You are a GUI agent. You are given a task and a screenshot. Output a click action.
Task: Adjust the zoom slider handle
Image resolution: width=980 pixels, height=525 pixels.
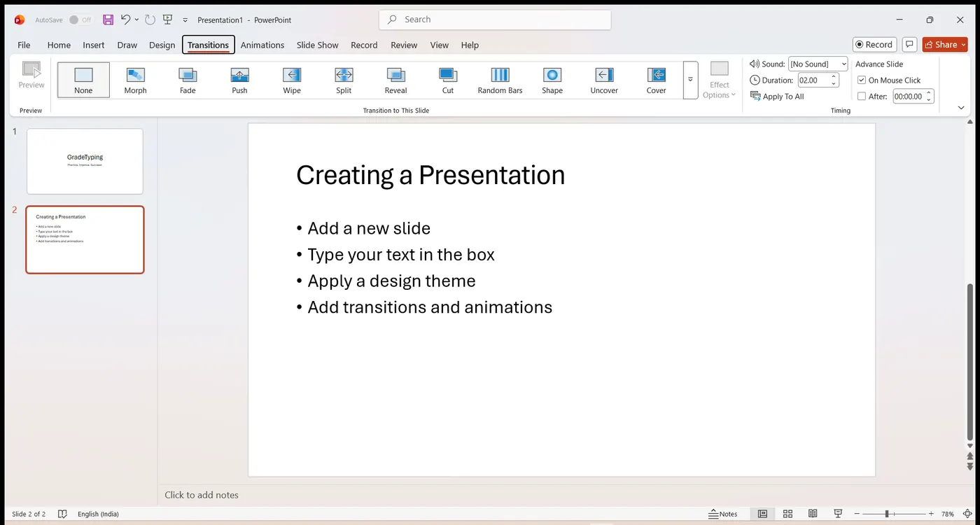click(x=887, y=514)
